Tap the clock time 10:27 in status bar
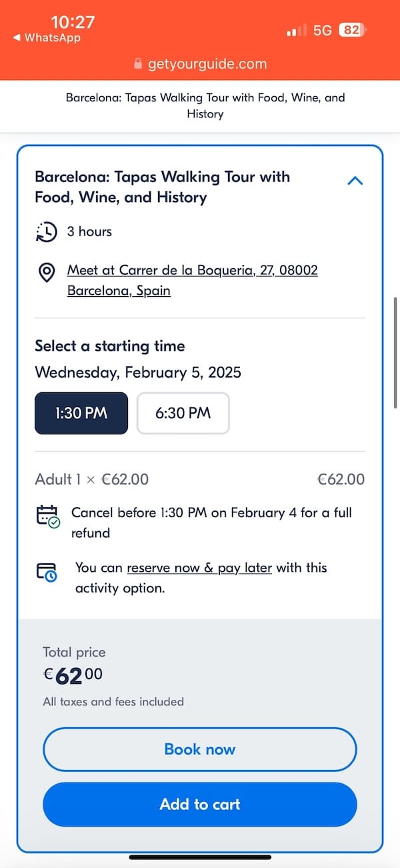The image size is (400, 868). [73, 22]
